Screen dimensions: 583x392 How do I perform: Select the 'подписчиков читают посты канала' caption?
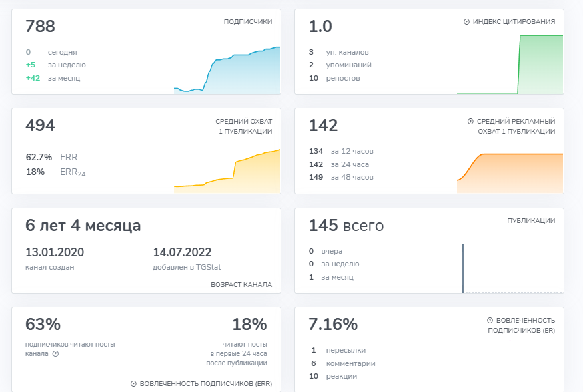pyautogui.click(x=70, y=349)
